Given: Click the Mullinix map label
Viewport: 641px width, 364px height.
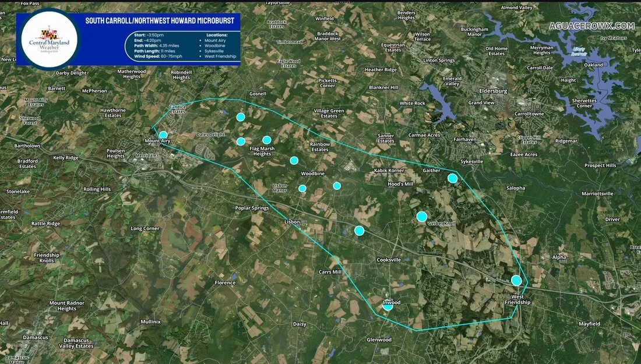Looking at the screenshot, I should point(150,321).
